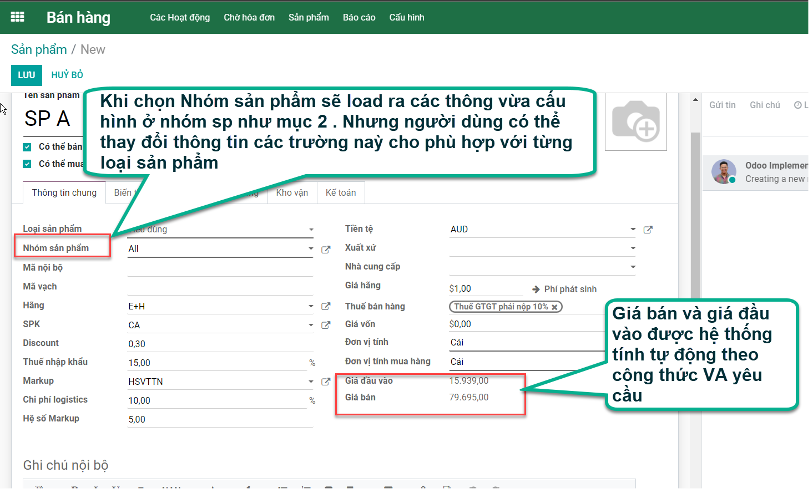Open the Báo cáo menu

[358, 18]
